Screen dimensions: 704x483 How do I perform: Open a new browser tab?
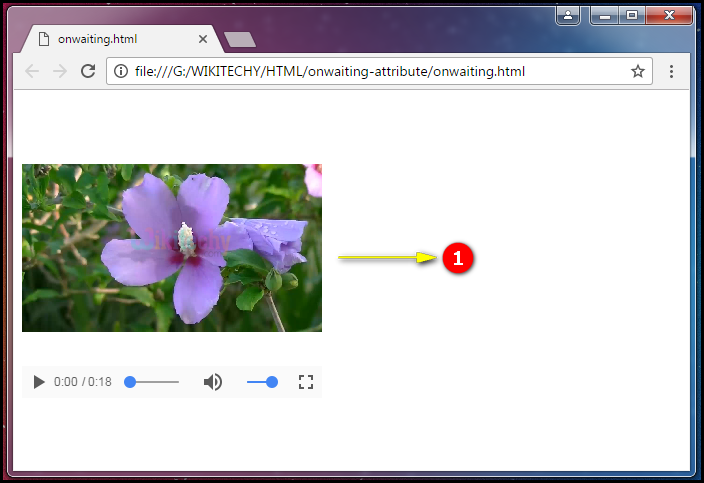240,39
